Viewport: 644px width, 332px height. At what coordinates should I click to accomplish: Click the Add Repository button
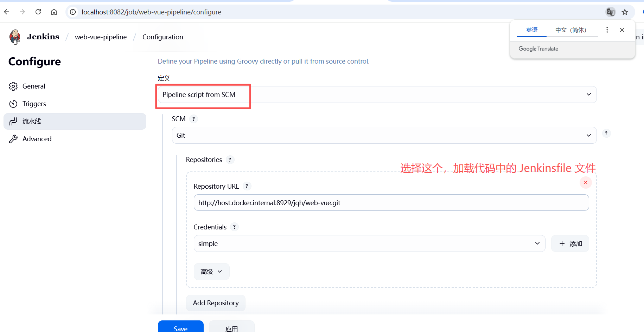[216, 303]
